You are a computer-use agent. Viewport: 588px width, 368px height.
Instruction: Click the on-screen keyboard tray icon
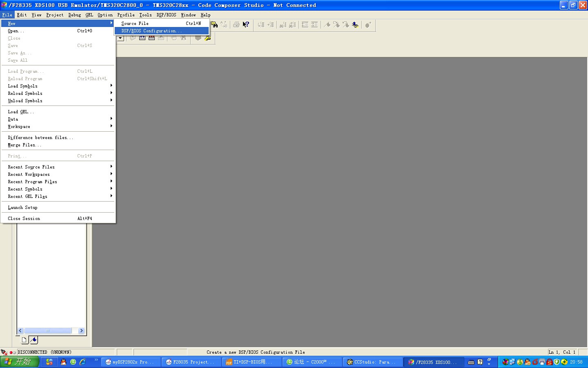(471, 362)
